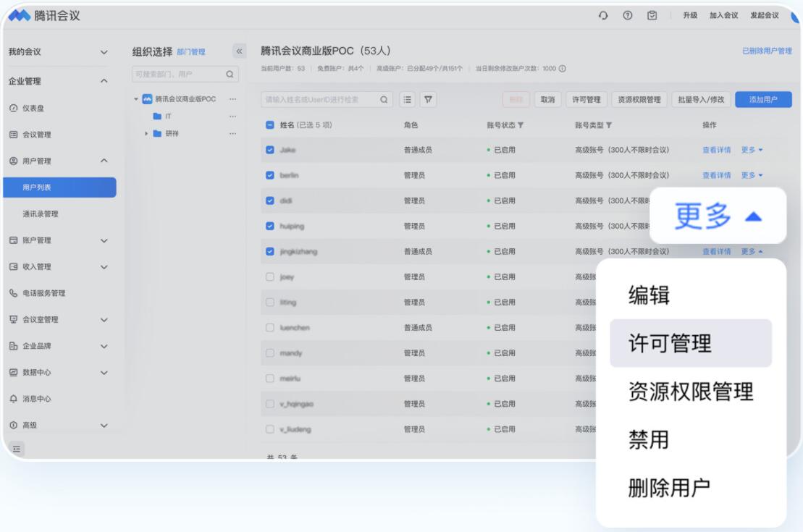The image size is (803, 532).
Task: Click the list view icon beside user search
Action: coord(407,99)
